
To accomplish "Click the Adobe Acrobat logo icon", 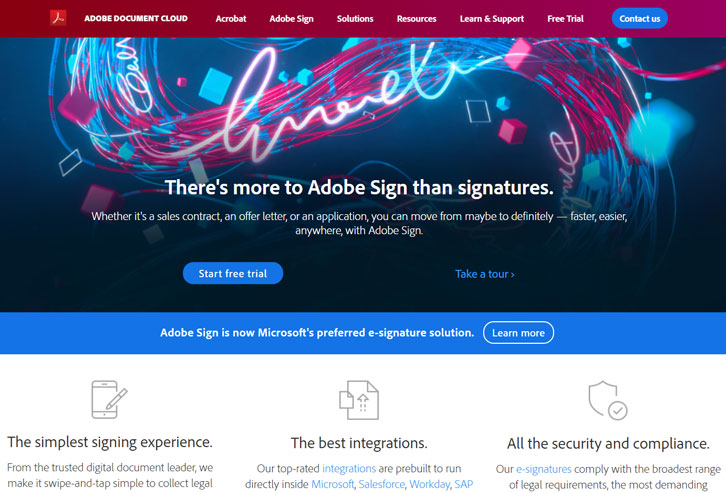I will point(58,18).
